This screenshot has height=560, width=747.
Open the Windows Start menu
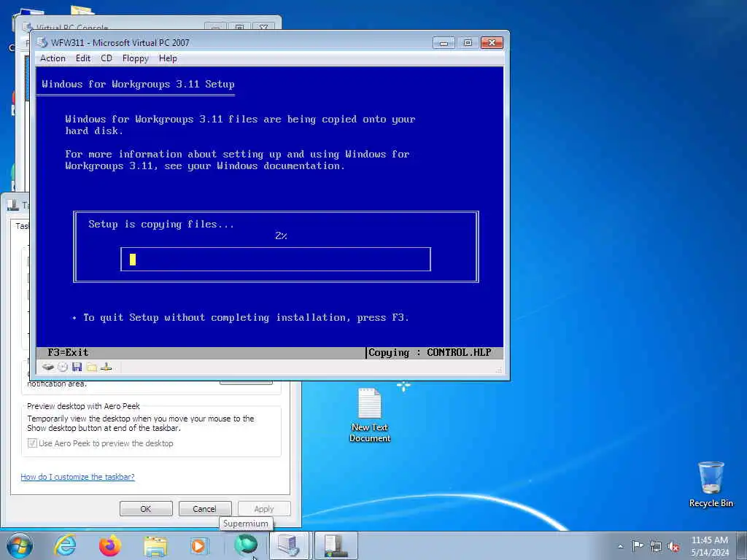(20, 545)
